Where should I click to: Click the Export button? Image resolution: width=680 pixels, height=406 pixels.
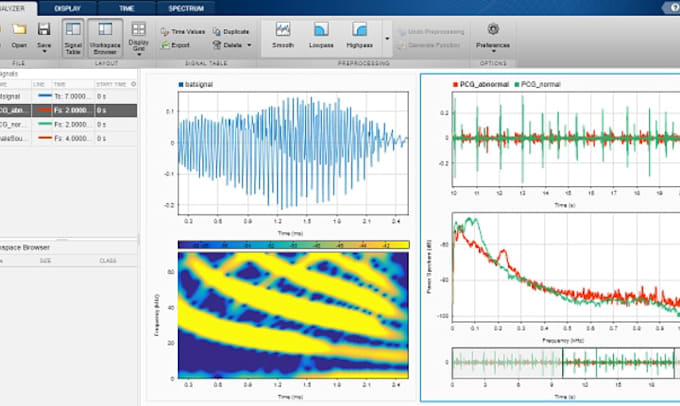click(x=175, y=45)
